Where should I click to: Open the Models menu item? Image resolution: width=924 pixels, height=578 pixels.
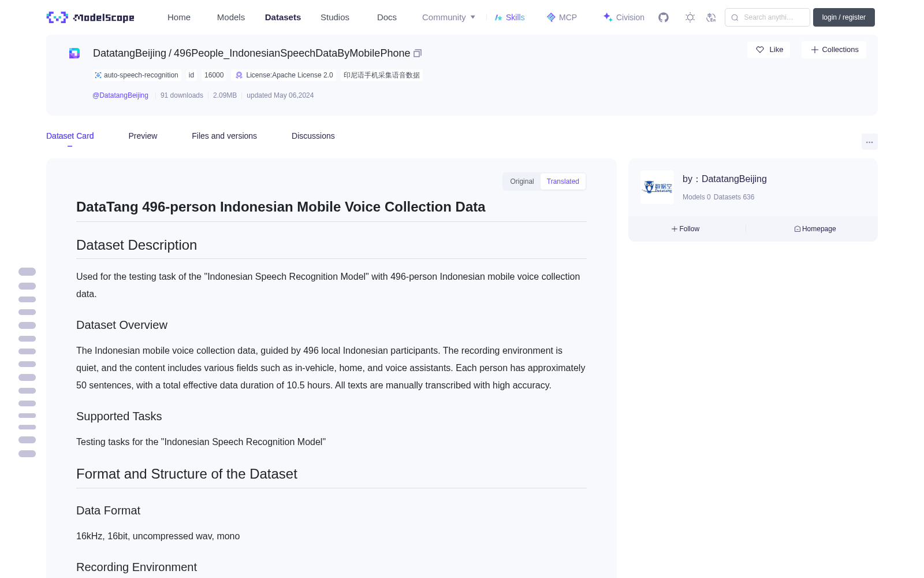tap(231, 17)
